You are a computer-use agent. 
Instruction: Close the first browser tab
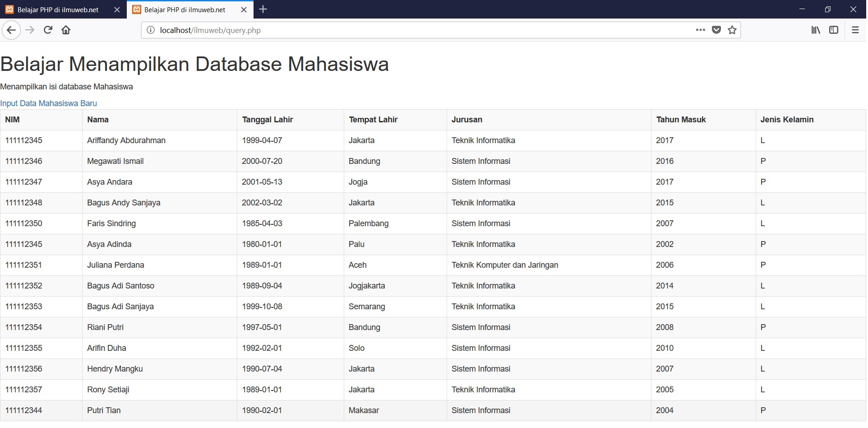pyautogui.click(x=117, y=9)
